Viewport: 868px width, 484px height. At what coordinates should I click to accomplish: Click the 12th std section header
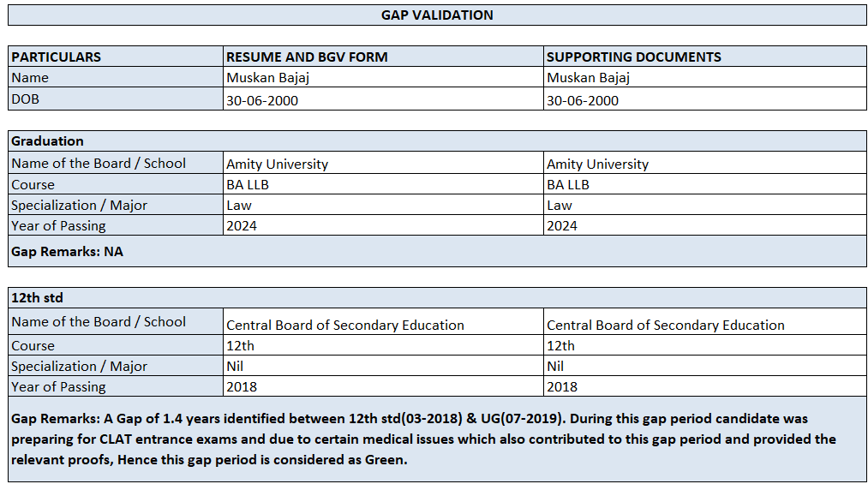437,297
